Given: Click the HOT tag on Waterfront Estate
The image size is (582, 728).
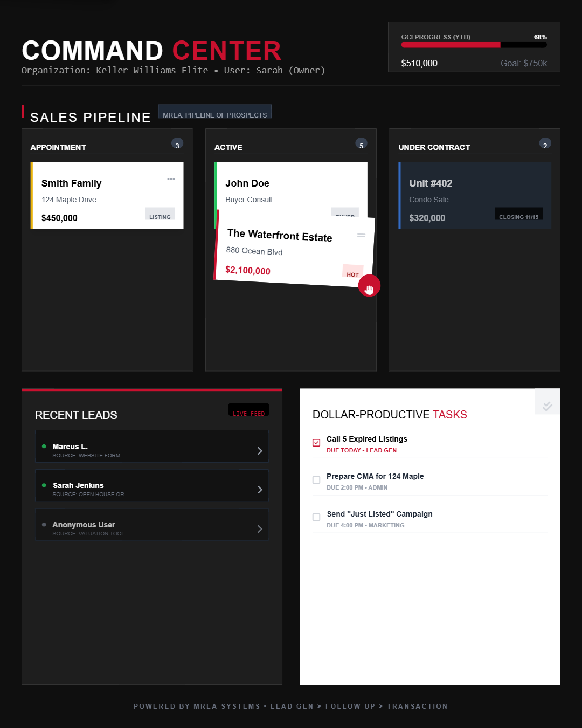Looking at the screenshot, I should (352, 272).
